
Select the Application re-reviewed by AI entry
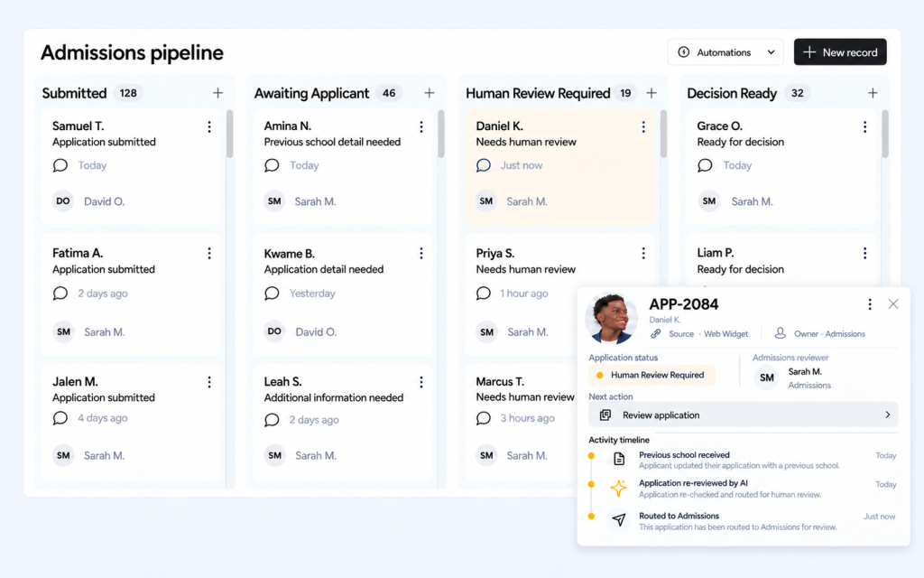point(744,489)
